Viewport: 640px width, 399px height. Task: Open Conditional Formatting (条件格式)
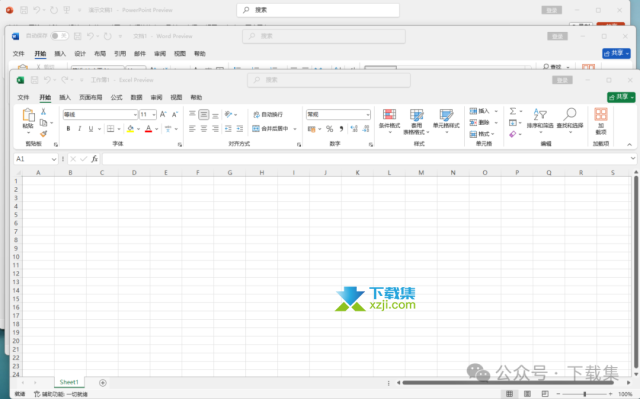click(x=389, y=121)
